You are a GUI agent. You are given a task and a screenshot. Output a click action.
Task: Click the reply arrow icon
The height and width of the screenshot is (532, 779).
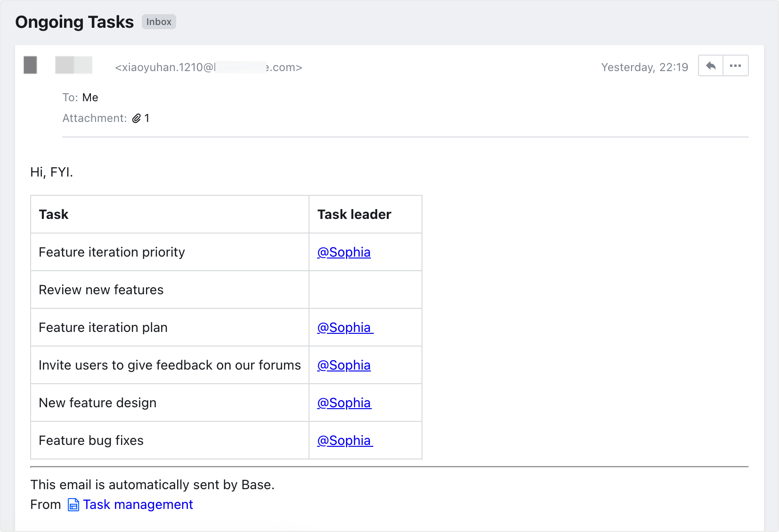(x=711, y=66)
